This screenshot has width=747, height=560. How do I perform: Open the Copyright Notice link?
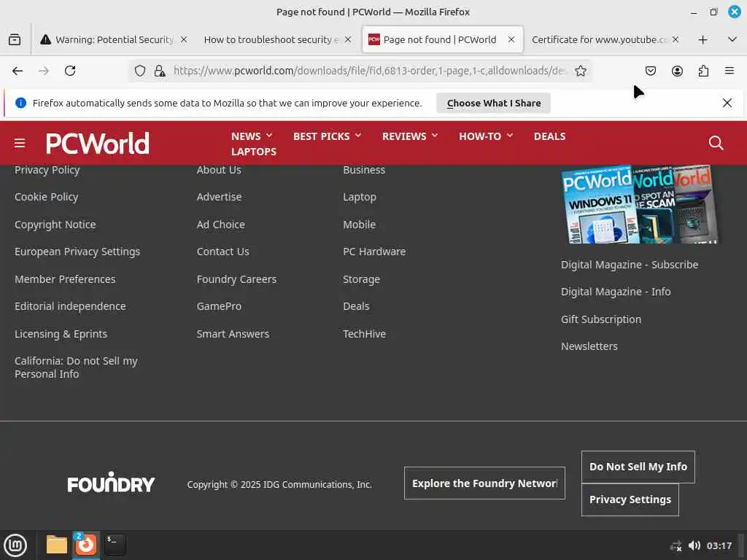(55, 225)
